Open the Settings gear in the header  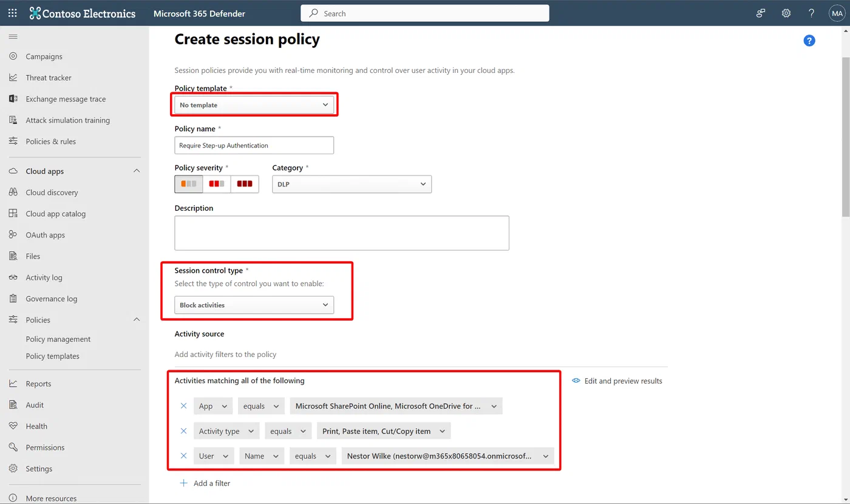(786, 13)
